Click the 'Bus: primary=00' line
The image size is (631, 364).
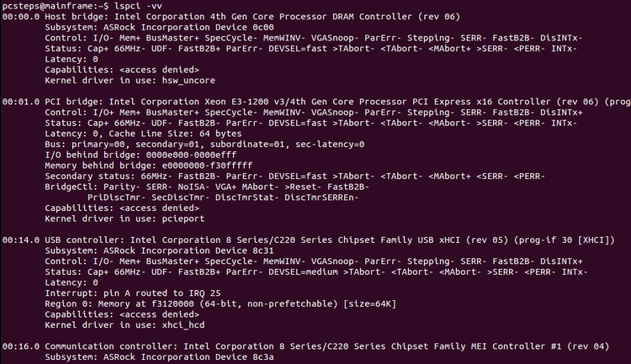click(204, 145)
